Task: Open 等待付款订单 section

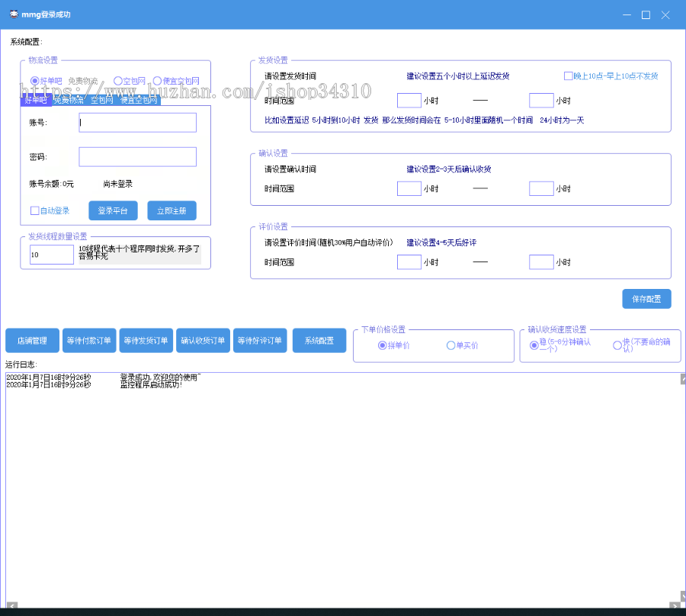Action: [x=89, y=340]
